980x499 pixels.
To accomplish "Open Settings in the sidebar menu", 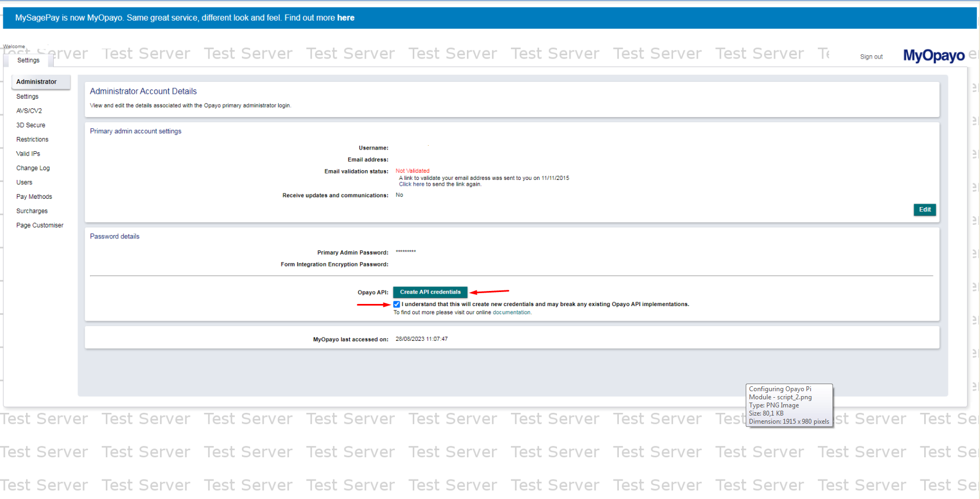I will [27, 96].
